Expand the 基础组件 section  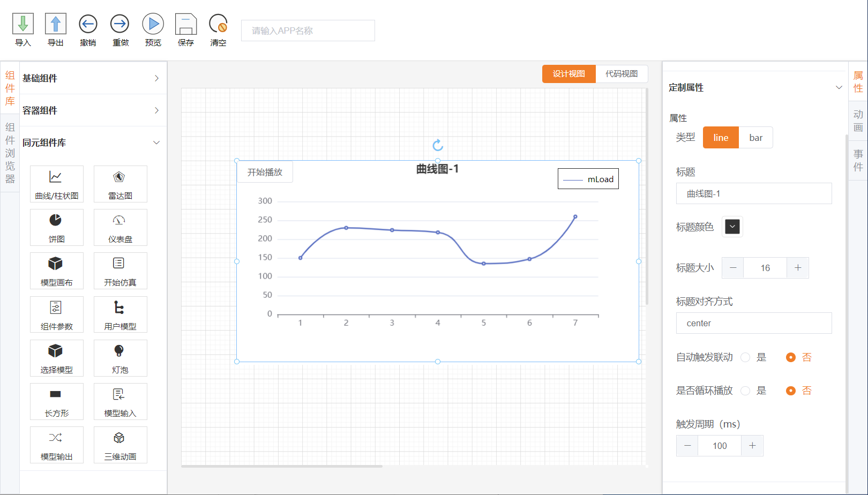pos(93,78)
